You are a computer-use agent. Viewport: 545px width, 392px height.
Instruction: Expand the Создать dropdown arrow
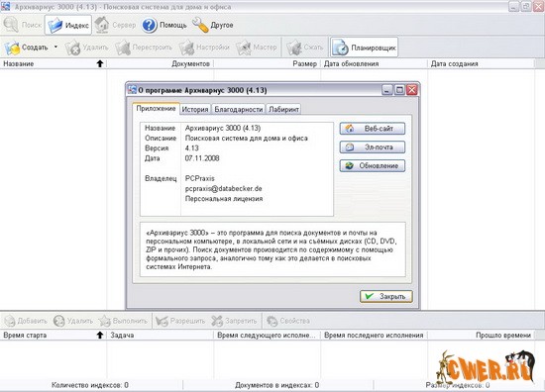55,47
